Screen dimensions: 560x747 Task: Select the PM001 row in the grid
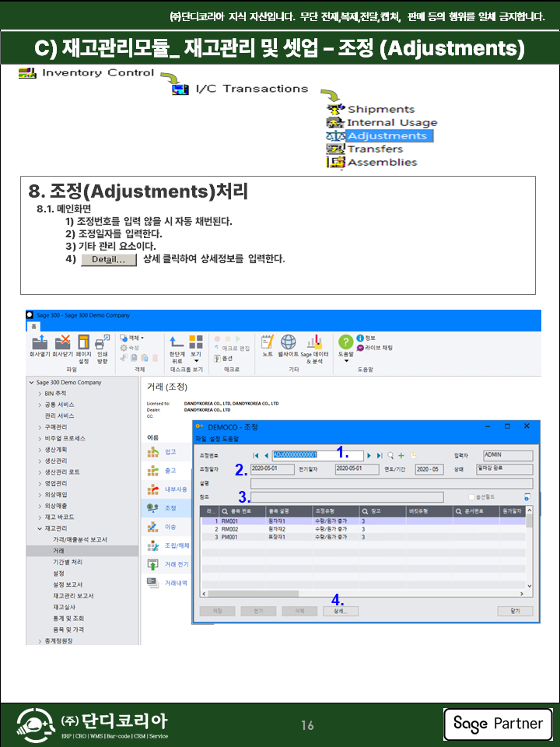(363, 537)
